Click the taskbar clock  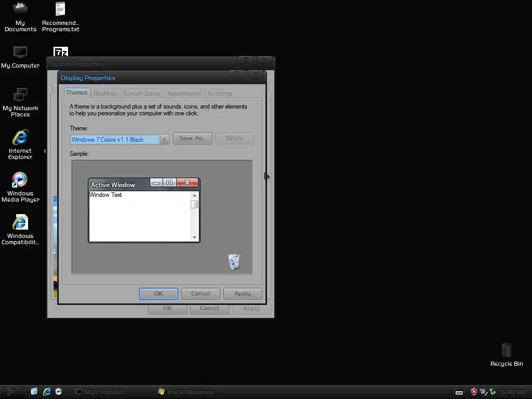[513, 392]
